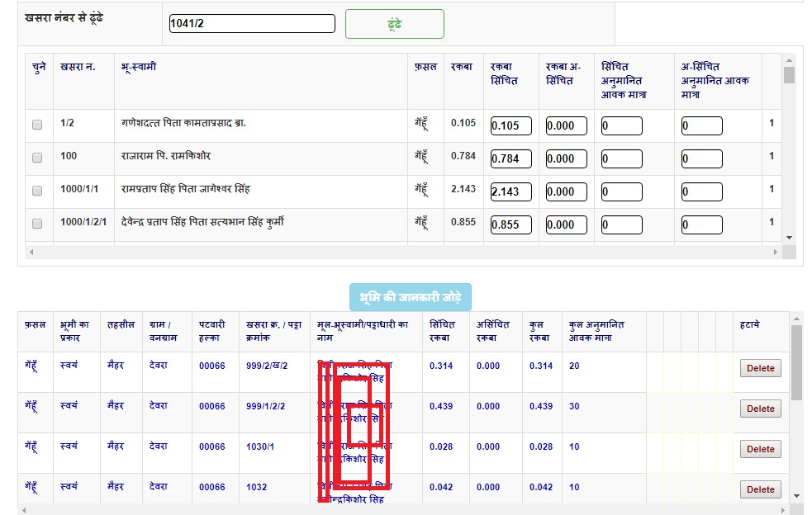Click unirrigated estimated quantity field for khasra 100
Screen dimensions: 812x515
(x=701, y=158)
